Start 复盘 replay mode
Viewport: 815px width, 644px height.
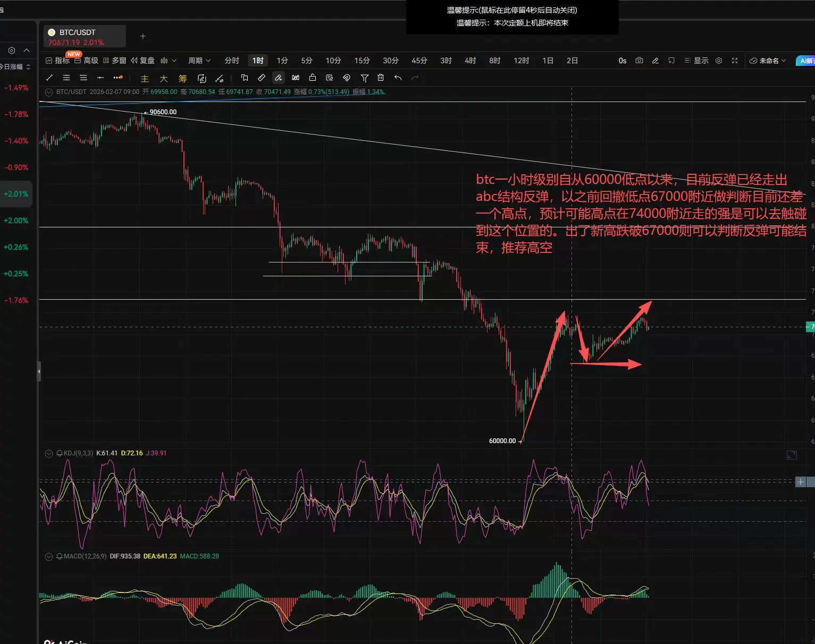[x=142, y=61]
